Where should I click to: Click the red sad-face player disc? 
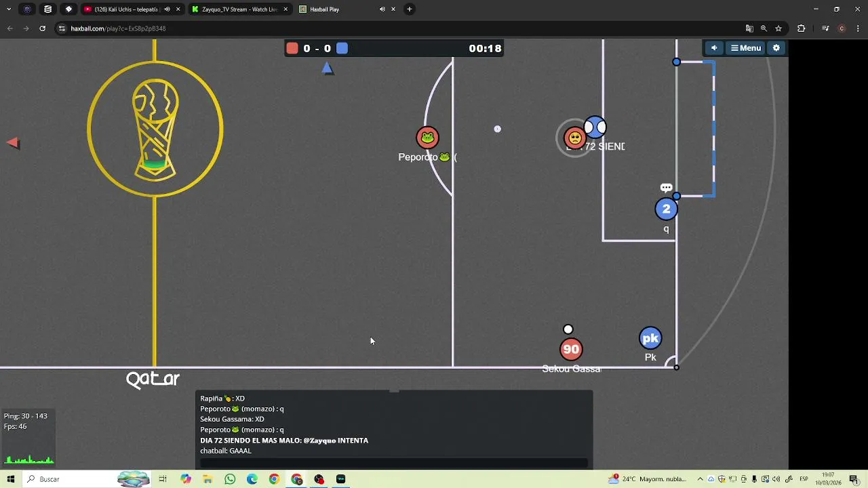click(x=574, y=138)
